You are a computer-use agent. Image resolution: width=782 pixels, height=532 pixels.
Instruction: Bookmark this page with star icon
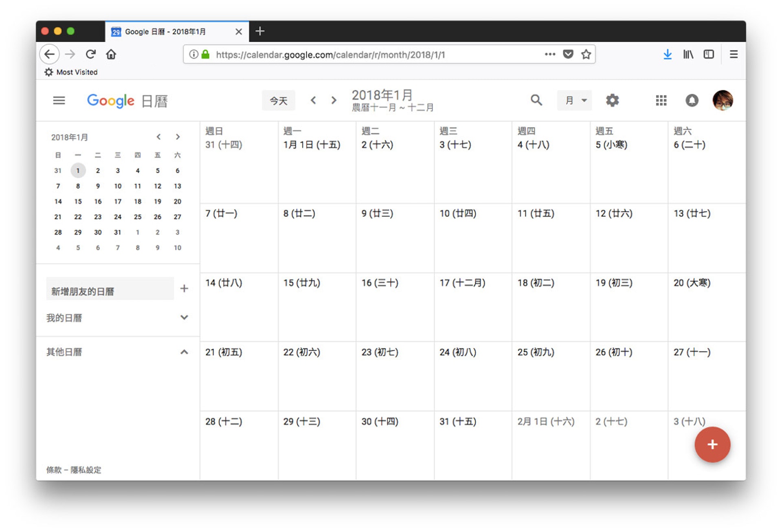(x=586, y=54)
